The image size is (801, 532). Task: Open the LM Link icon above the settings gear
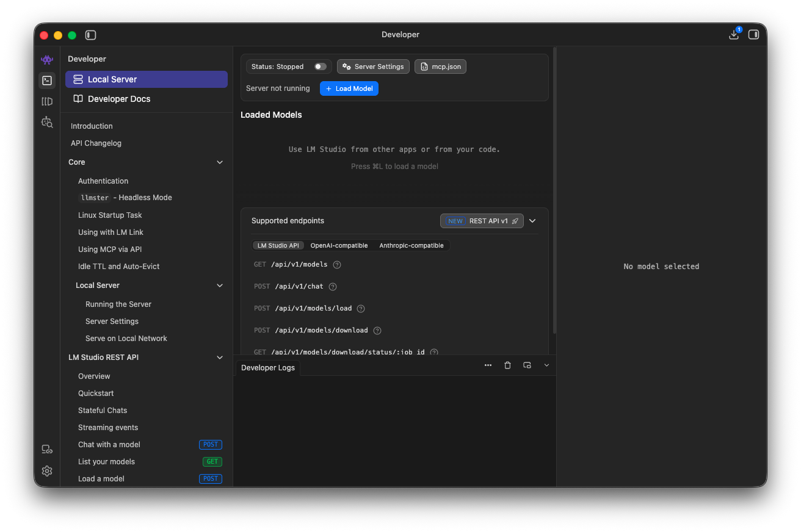click(47, 450)
